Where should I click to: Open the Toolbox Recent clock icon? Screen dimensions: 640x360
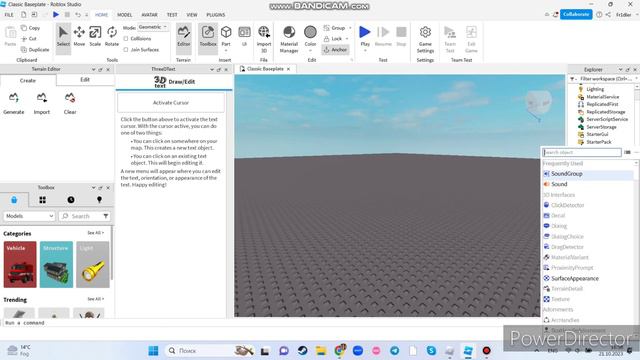(x=71, y=200)
